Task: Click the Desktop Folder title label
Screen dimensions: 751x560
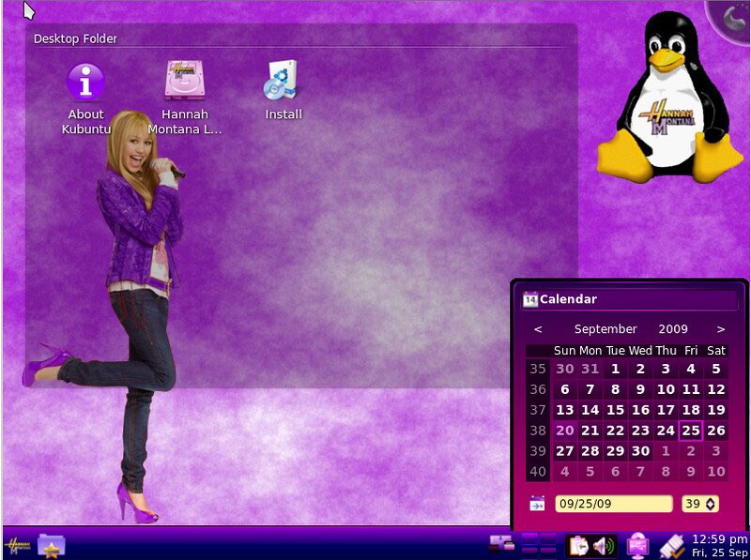Action: click(x=75, y=38)
